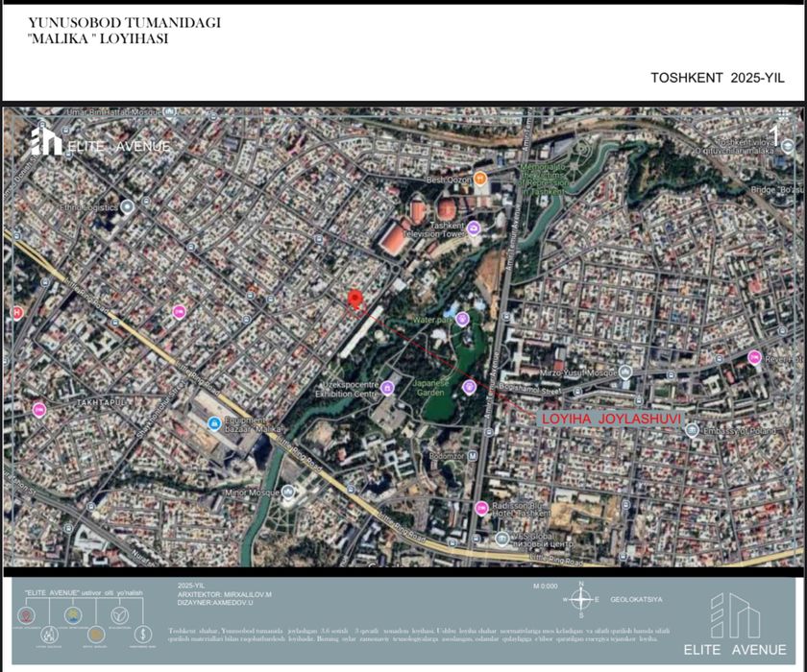Select the Uzekspocentre Exhibition Centre marker
This screenshot has width=807, height=672.
[x=387, y=388]
